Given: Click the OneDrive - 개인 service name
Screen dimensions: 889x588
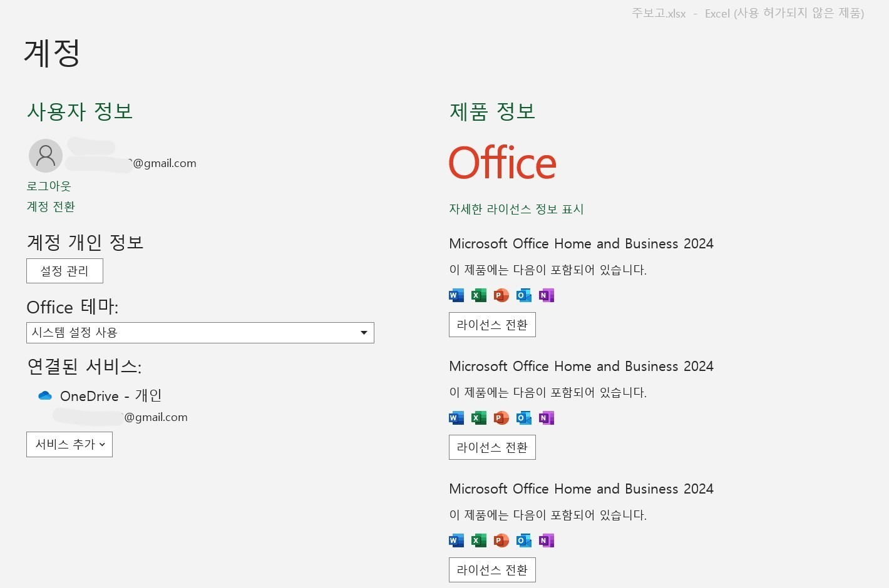Looking at the screenshot, I should point(111,396).
